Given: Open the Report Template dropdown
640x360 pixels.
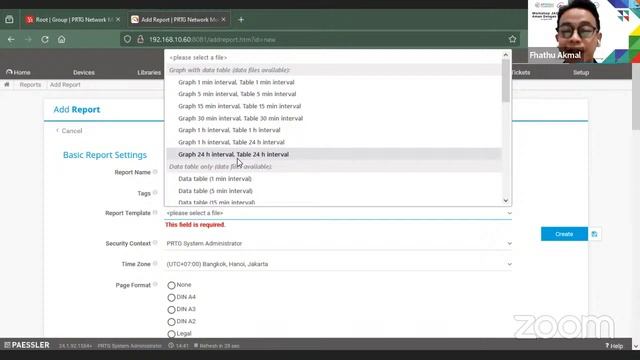Looking at the screenshot, I should (x=338, y=213).
